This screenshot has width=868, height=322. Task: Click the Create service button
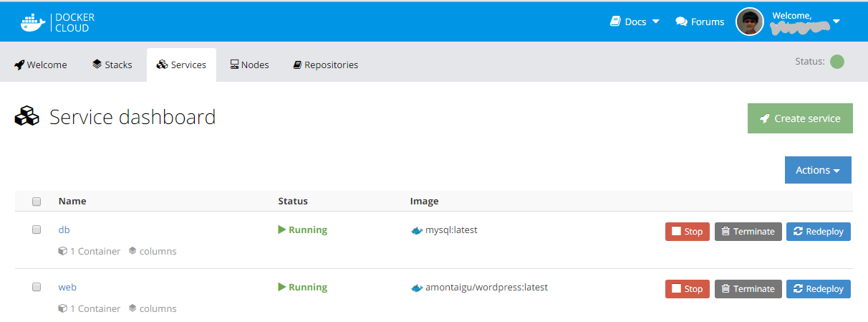pyautogui.click(x=800, y=118)
